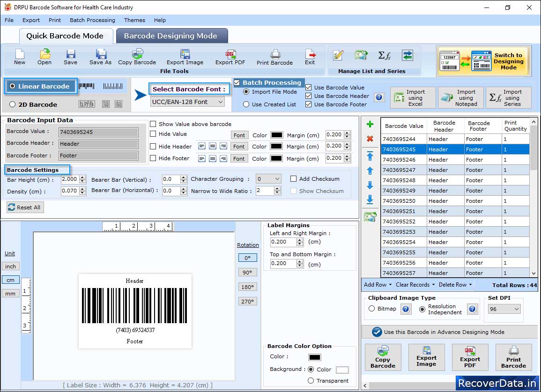This screenshot has width=541, height=392.
Task: Click Import using Excel button
Action: tap(413, 98)
